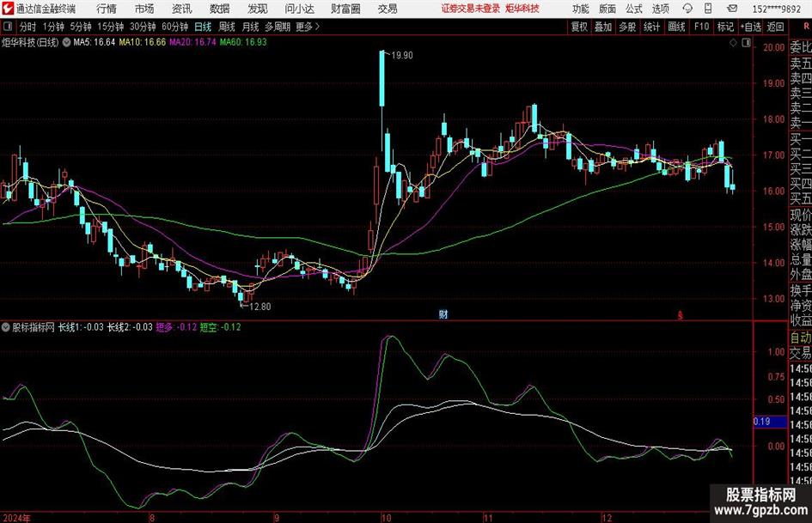Switch to the 60分钟 period tab
This screenshot has width=812, height=523.
(x=174, y=27)
